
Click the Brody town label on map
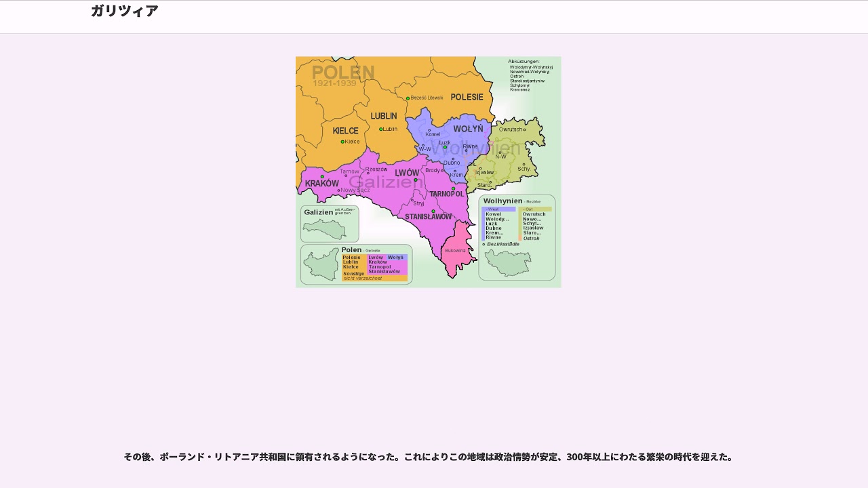pyautogui.click(x=432, y=170)
